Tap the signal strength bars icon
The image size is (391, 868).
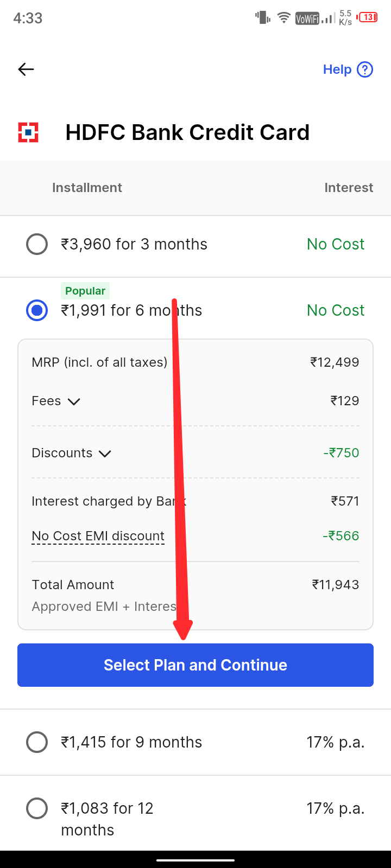(x=327, y=19)
